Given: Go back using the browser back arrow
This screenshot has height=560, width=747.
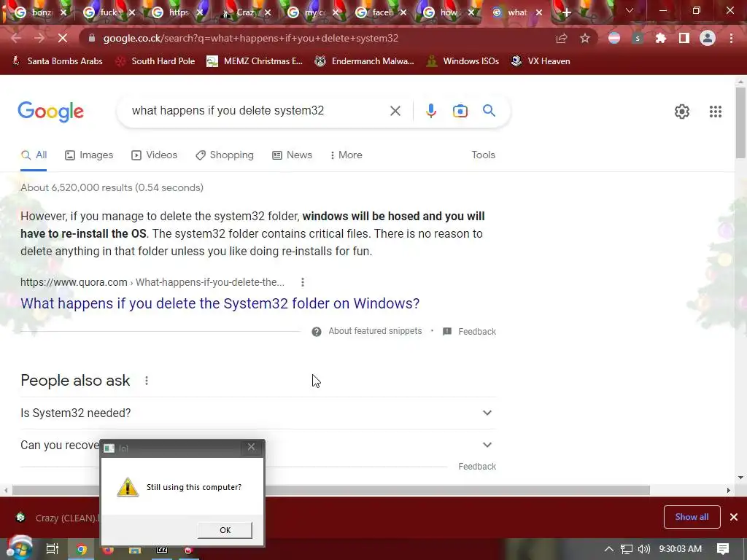Looking at the screenshot, I should (16, 38).
